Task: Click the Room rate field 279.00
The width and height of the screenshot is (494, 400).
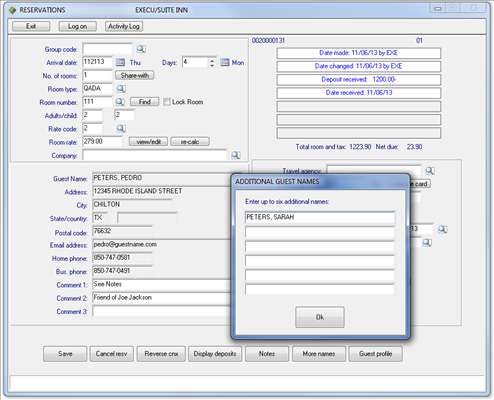Action: (102, 142)
